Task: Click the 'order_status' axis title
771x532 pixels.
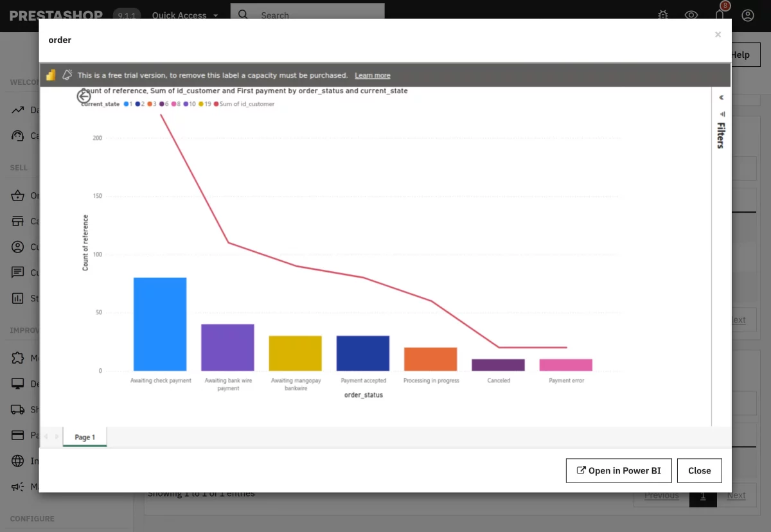Action: point(364,395)
